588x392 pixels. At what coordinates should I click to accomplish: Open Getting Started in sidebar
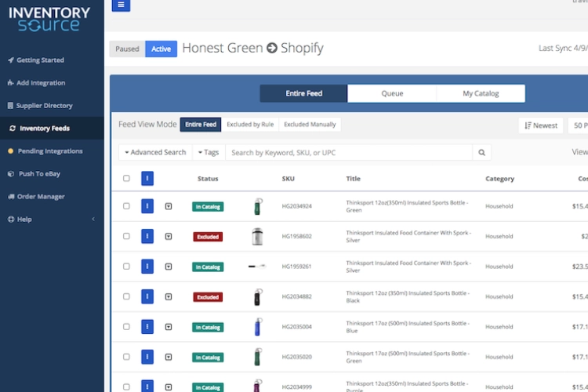coord(52,60)
